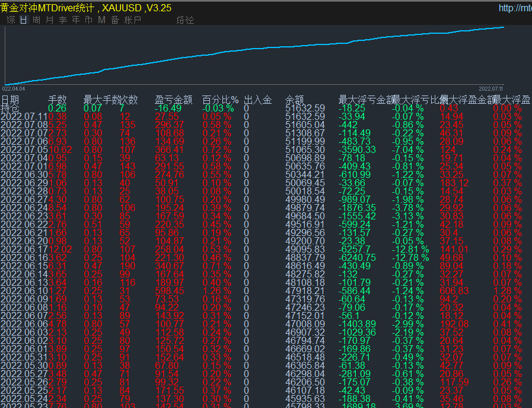Select the 2022.06.01 date row

click(x=24, y=349)
